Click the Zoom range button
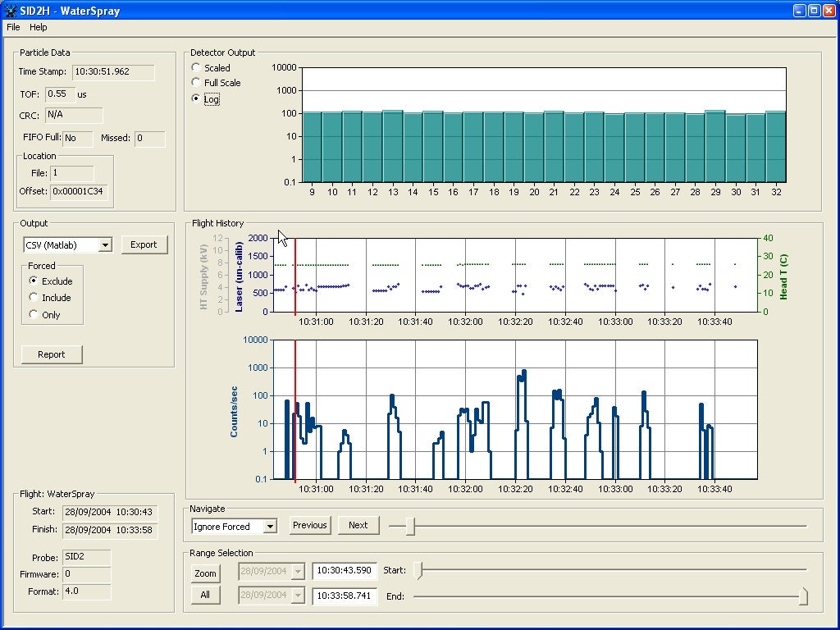The height and width of the screenshot is (630, 840). tap(205, 573)
